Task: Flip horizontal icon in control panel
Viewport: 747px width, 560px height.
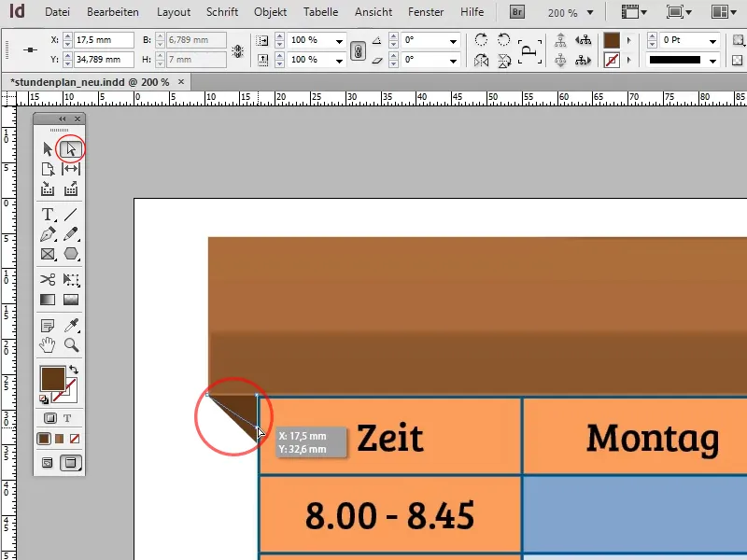Action: point(481,60)
